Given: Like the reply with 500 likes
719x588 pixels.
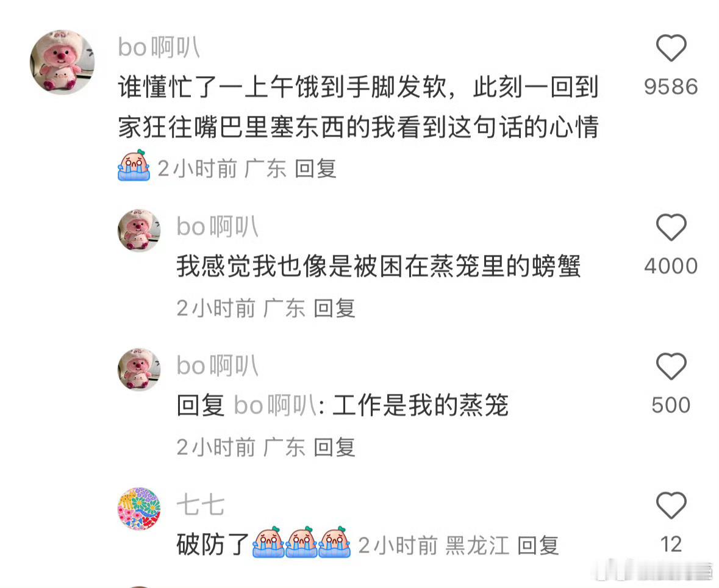Looking at the screenshot, I should coord(671,367).
